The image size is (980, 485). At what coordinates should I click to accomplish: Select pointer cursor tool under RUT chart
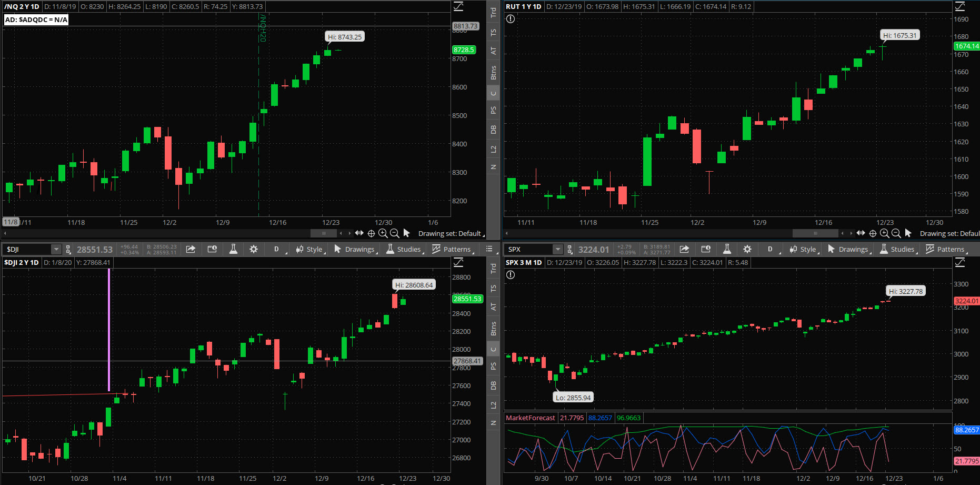[x=908, y=233]
